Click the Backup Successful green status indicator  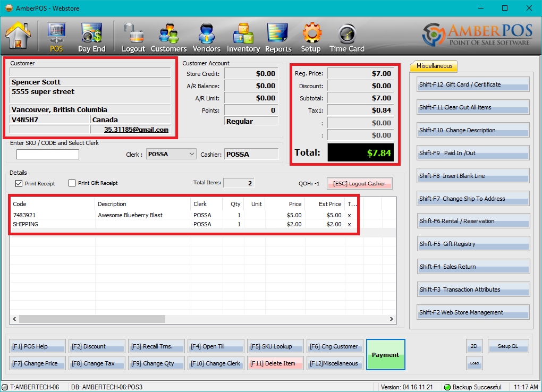click(x=447, y=387)
